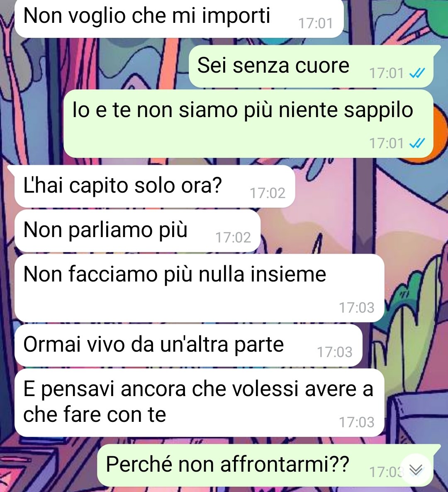
Task: Tap 17:03 timestamp on 'Ormai vivo' message
Action: [334, 352]
